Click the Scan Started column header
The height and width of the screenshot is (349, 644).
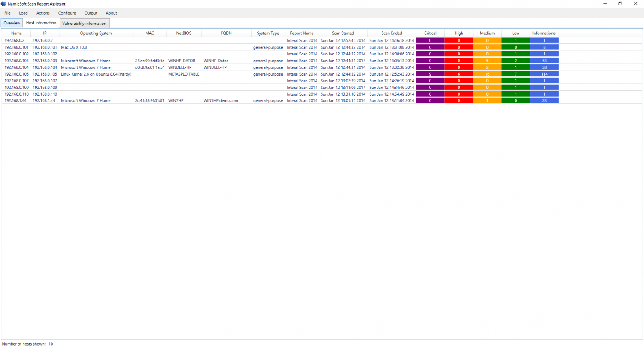343,33
